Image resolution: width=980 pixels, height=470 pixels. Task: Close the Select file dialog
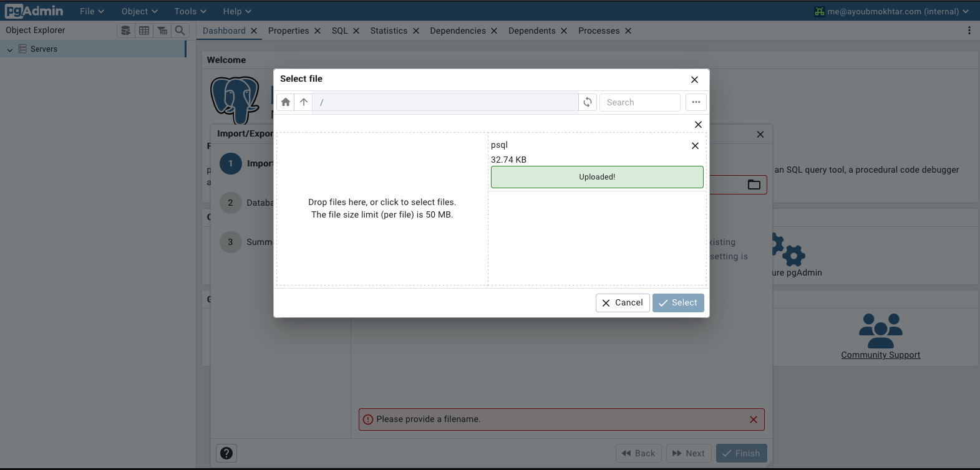694,80
